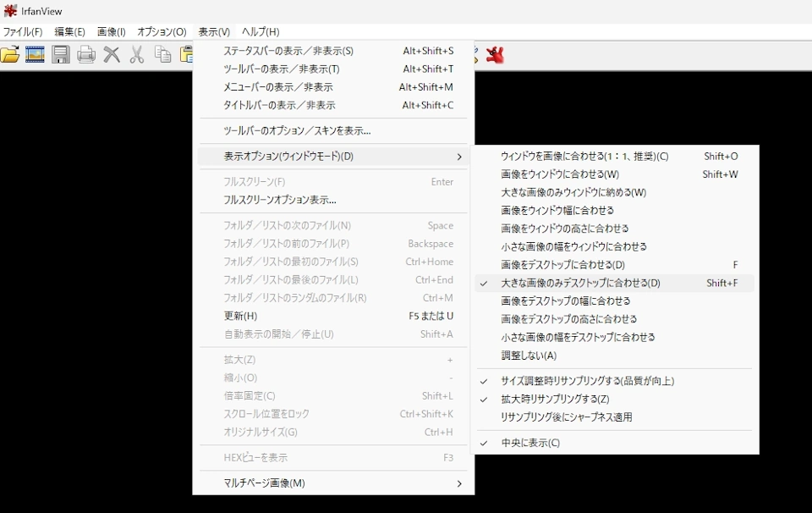Viewport: 812px width, 513px height.
Task: Click the Open file folder icon
Action: click(10, 54)
